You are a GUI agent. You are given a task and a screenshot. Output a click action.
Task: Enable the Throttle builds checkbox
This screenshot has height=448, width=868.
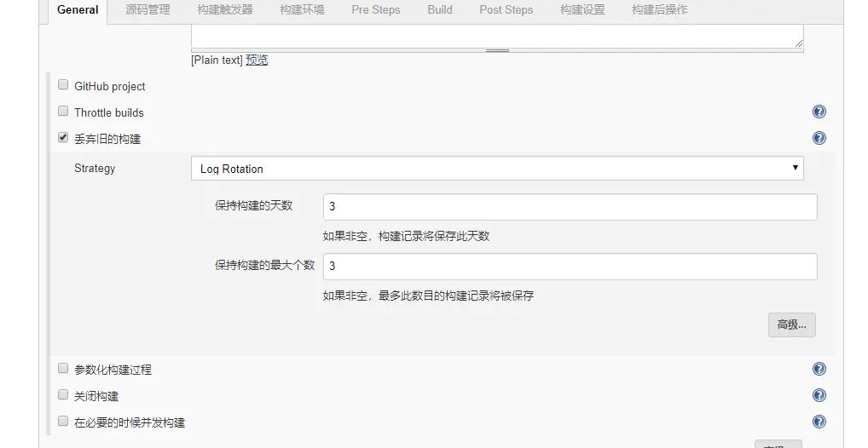63,111
